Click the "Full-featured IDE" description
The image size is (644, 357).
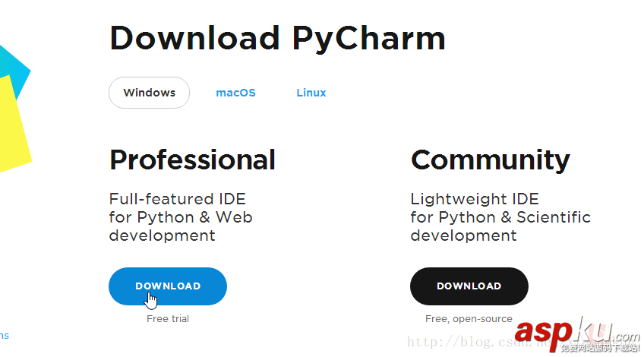coord(181,217)
